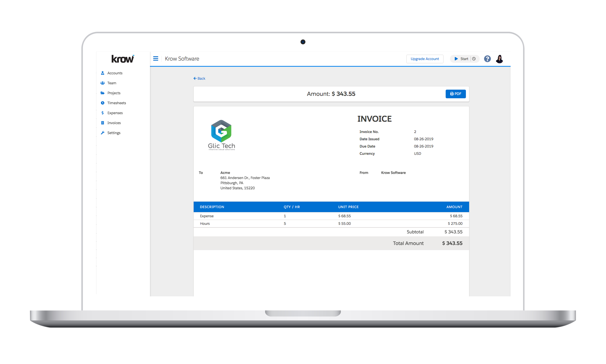Click the Projects folder icon
Viewport: 606px width, 364px height.
(103, 93)
